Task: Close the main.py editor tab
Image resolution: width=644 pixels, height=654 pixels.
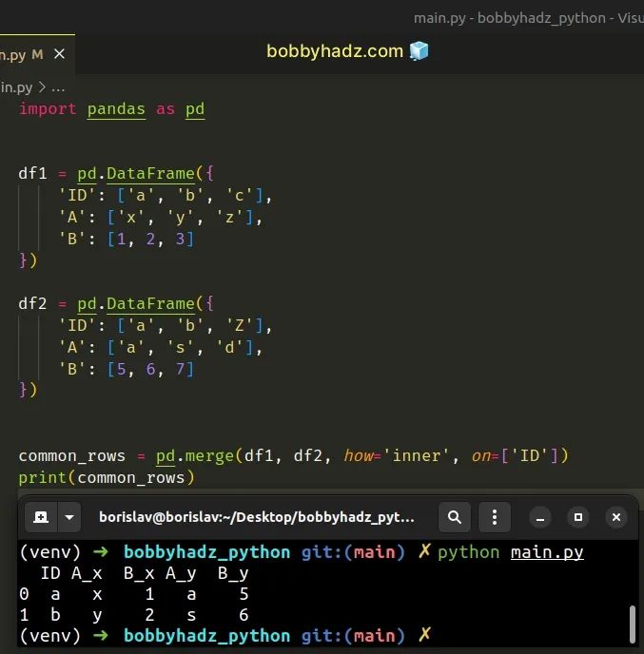Action: click(59, 54)
